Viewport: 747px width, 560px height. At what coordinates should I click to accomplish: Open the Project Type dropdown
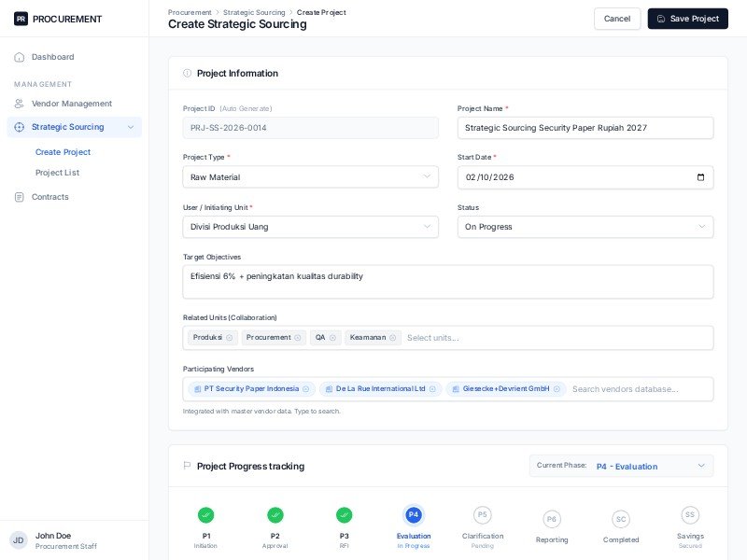tap(310, 177)
